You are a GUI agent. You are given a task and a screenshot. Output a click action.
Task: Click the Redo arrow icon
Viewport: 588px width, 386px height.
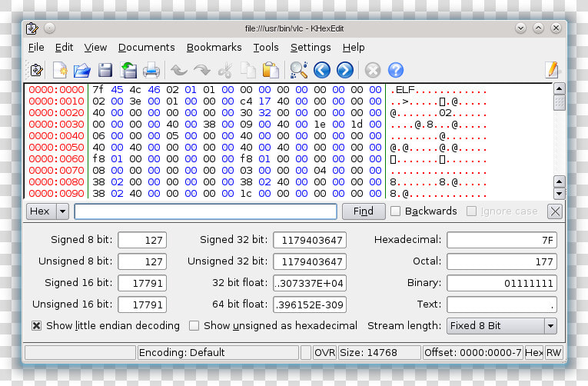pos(202,70)
